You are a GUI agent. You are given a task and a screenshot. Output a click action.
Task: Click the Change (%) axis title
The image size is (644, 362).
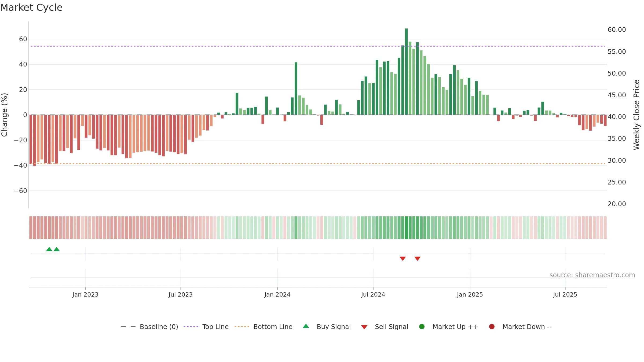pyautogui.click(x=4, y=115)
